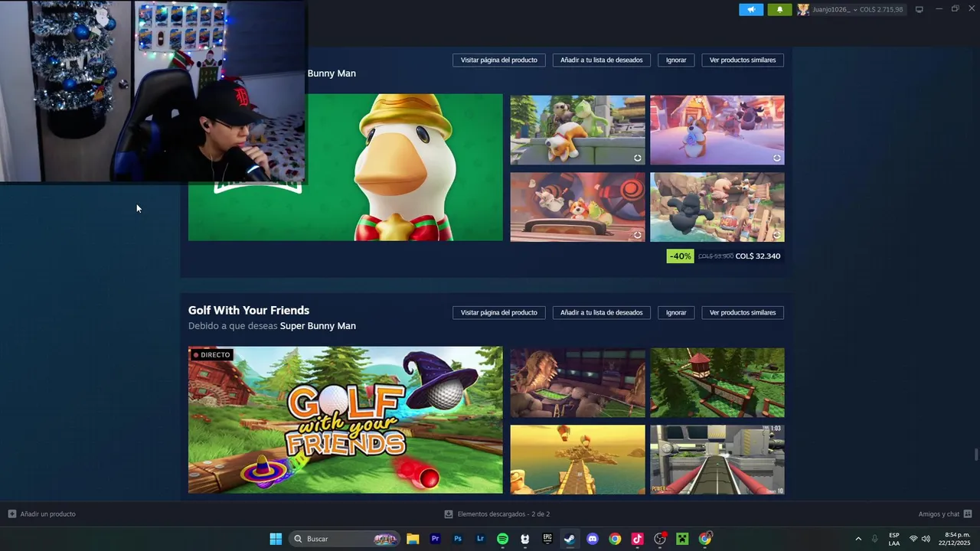Open the Steam announcements megaphone button
This screenshot has height=551, width=980.
click(751, 9)
